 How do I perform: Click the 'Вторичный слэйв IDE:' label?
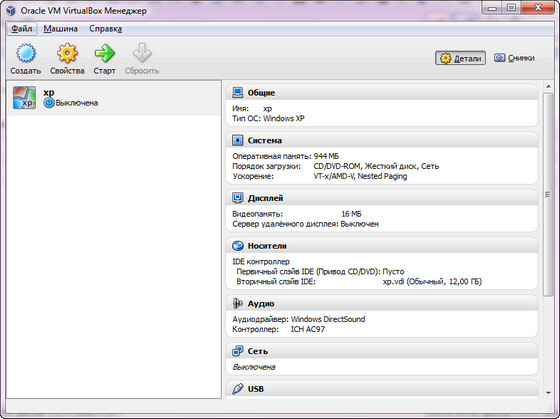276,282
